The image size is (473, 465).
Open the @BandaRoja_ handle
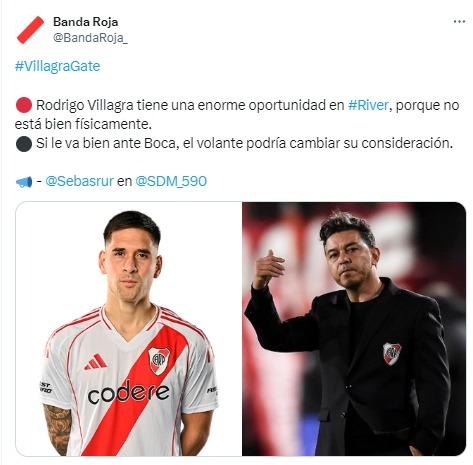point(90,38)
